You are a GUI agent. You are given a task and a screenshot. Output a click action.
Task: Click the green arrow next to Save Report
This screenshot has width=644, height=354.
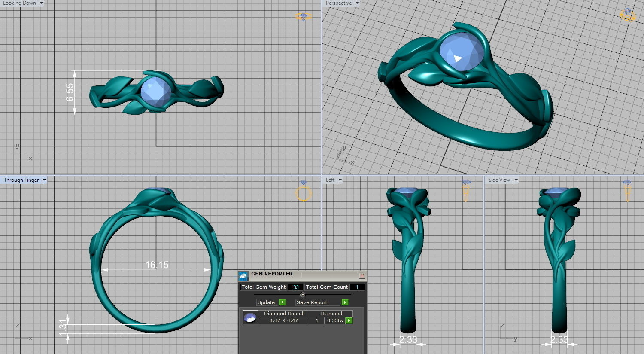345,302
